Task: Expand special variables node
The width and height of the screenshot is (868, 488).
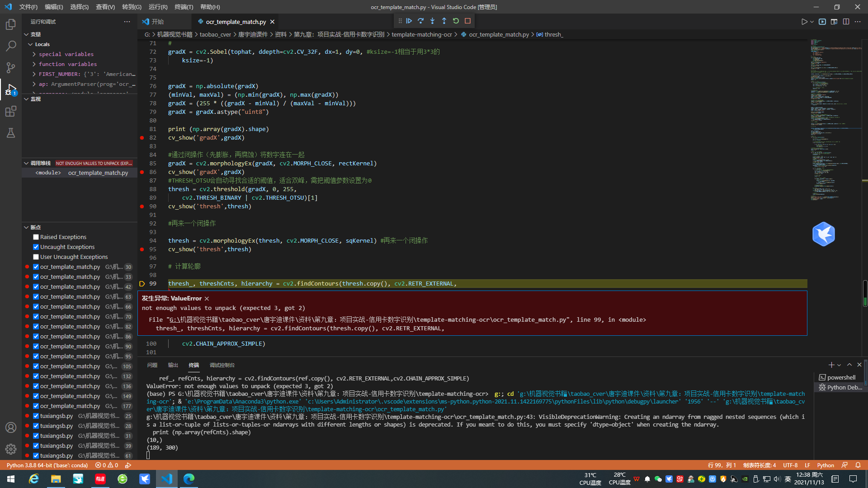Action: 34,54
